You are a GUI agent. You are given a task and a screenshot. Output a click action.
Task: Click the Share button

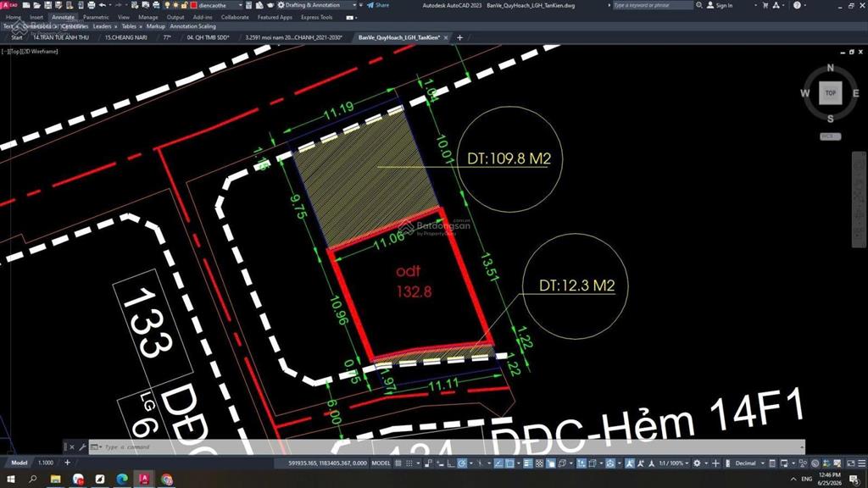tap(378, 5)
